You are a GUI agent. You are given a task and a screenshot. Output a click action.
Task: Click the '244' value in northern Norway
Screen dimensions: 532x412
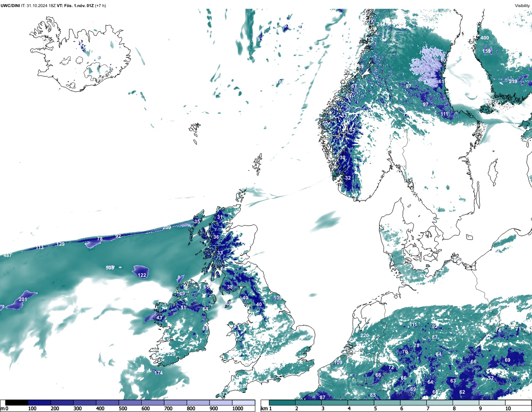[x=381, y=24]
